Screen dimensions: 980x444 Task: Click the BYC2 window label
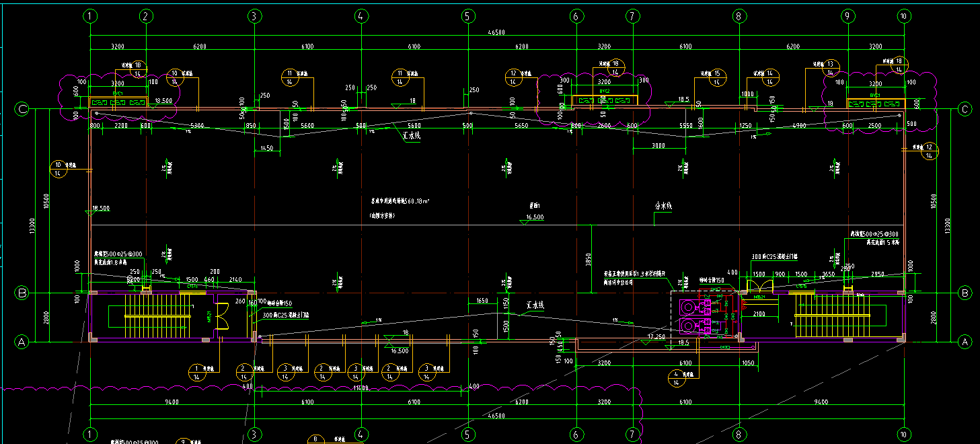605,90
